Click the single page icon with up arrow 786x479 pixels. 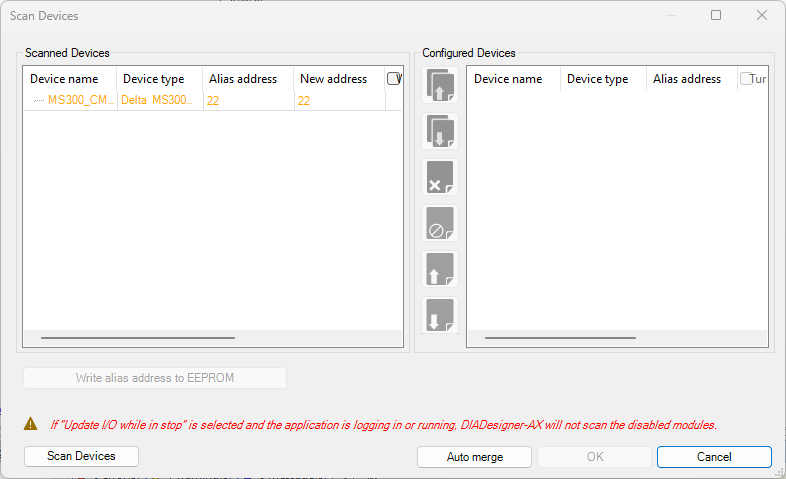coord(440,269)
